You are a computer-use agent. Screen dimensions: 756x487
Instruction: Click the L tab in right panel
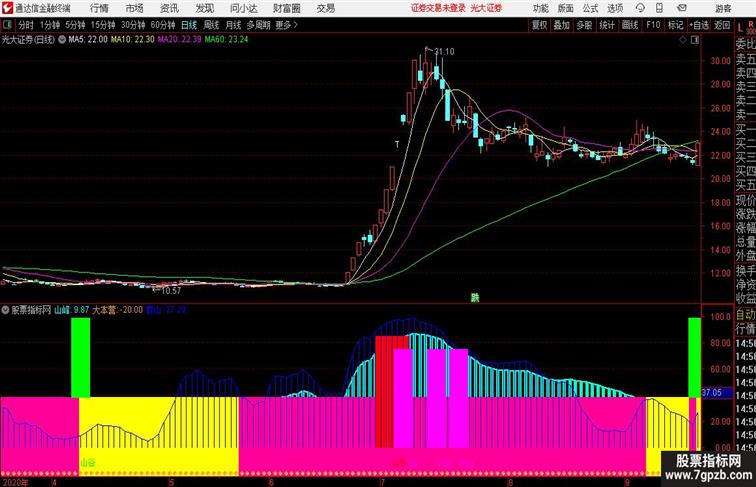coord(741,28)
